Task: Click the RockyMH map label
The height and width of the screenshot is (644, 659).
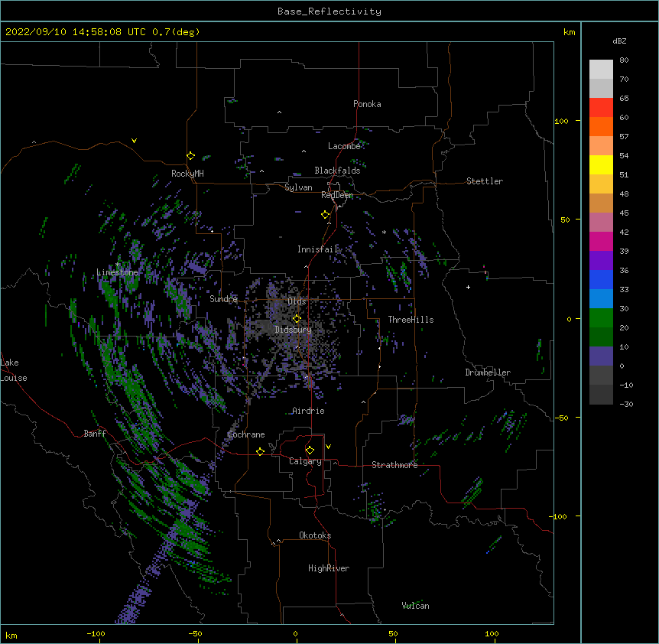Action: (187, 174)
